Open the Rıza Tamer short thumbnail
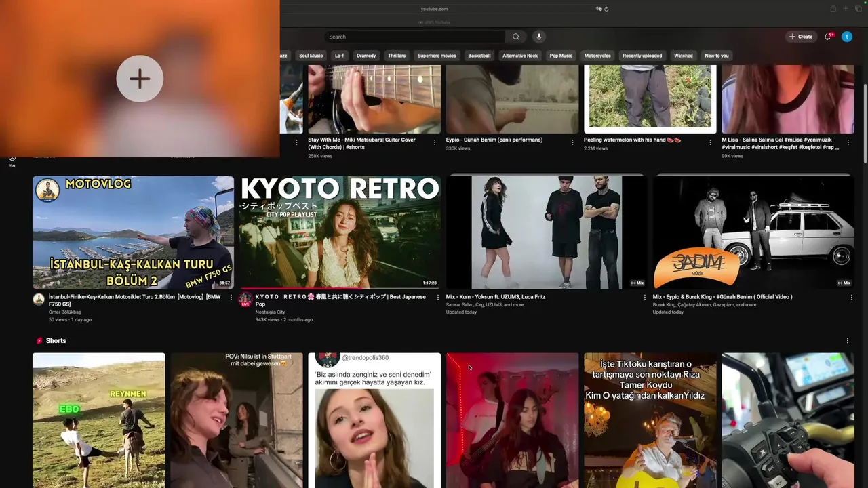868x488 pixels. coord(650,420)
